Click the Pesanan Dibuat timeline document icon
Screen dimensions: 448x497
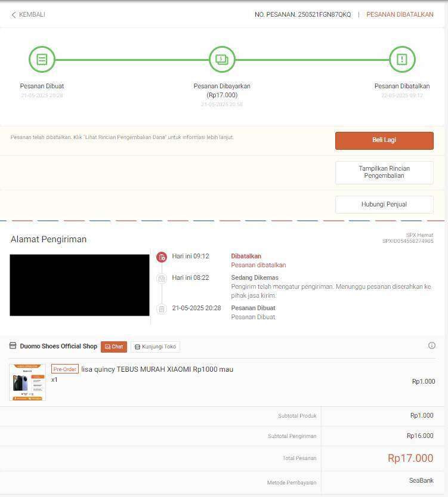(x=162, y=309)
